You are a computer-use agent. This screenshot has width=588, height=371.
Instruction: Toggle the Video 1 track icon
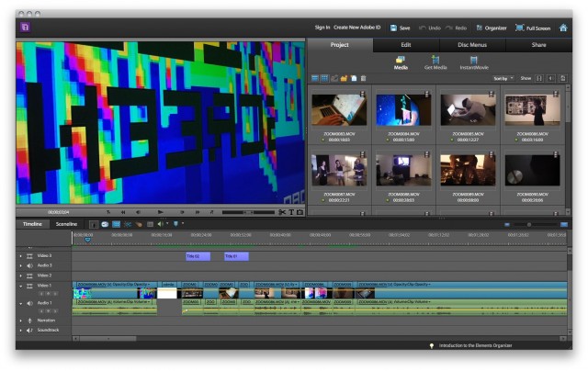(30, 286)
